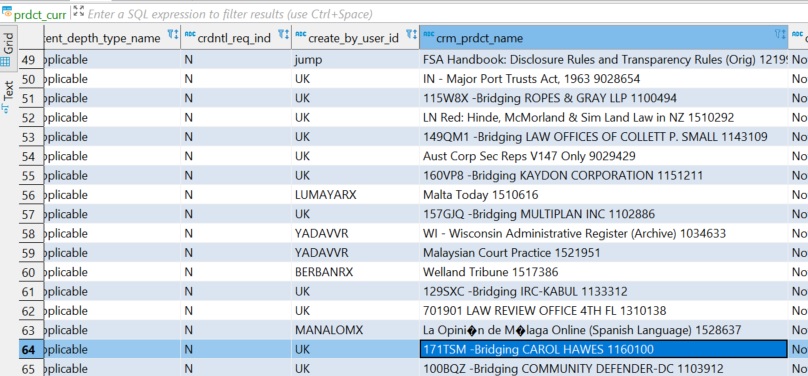Open filter icon on depth_type_name column

[x=173, y=35]
